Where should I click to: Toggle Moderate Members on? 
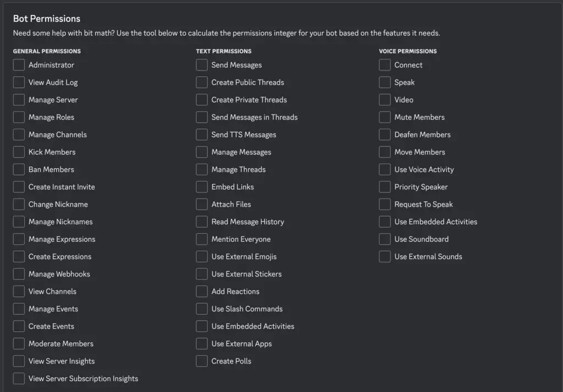18,344
